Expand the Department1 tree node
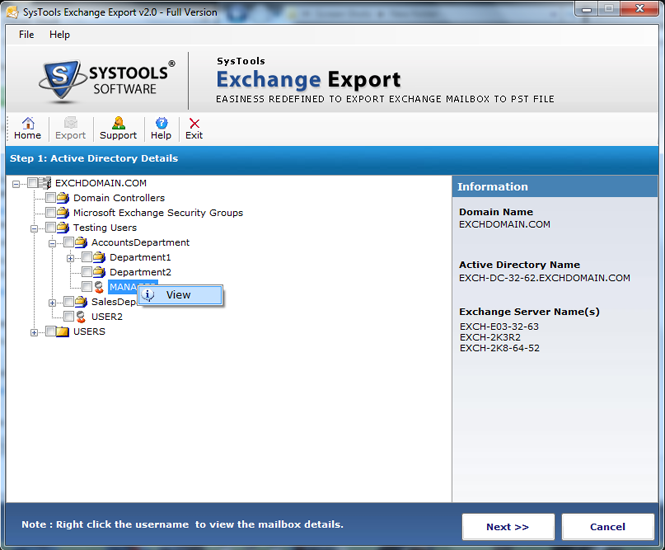665x550 pixels. pos(71,258)
